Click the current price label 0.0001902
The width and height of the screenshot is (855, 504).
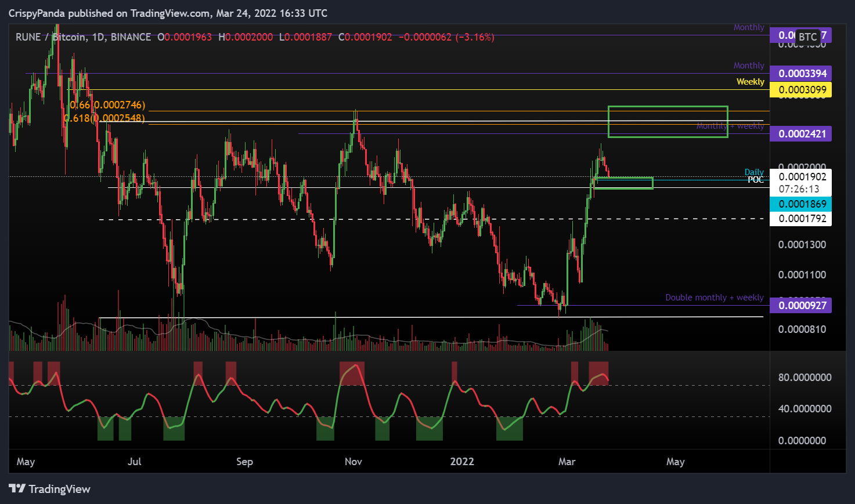801,177
